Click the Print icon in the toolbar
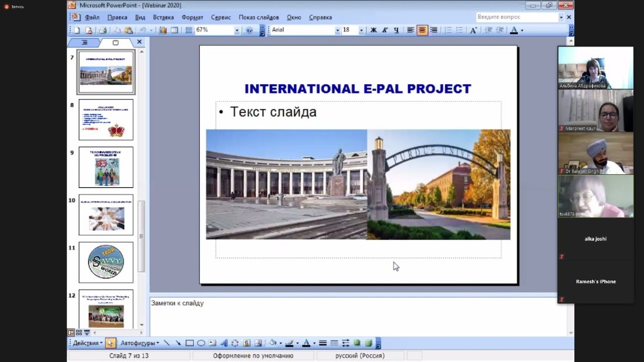Screen dimensions: 644x362 102,30
